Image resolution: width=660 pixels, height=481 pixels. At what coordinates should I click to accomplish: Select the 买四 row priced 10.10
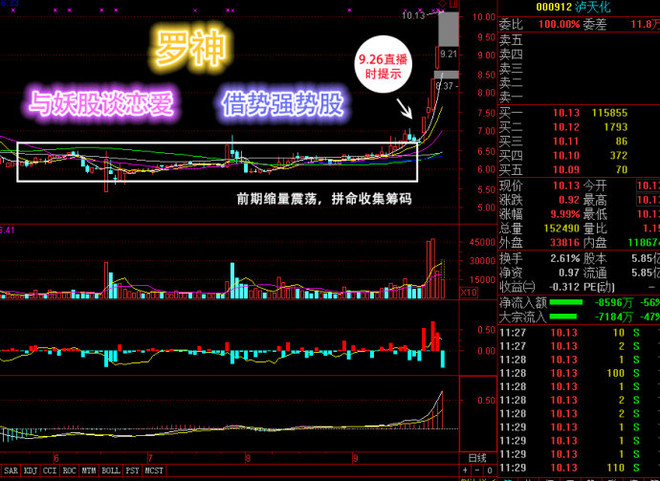(579, 156)
